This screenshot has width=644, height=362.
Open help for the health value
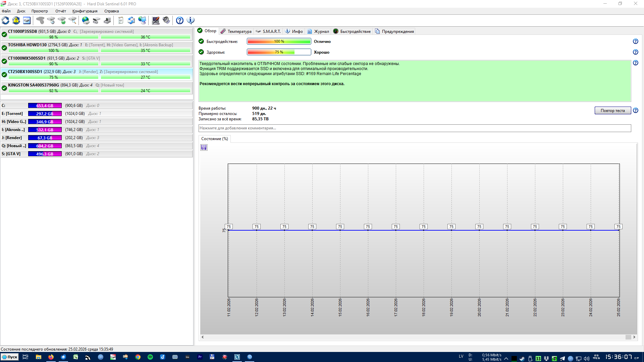tap(635, 52)
